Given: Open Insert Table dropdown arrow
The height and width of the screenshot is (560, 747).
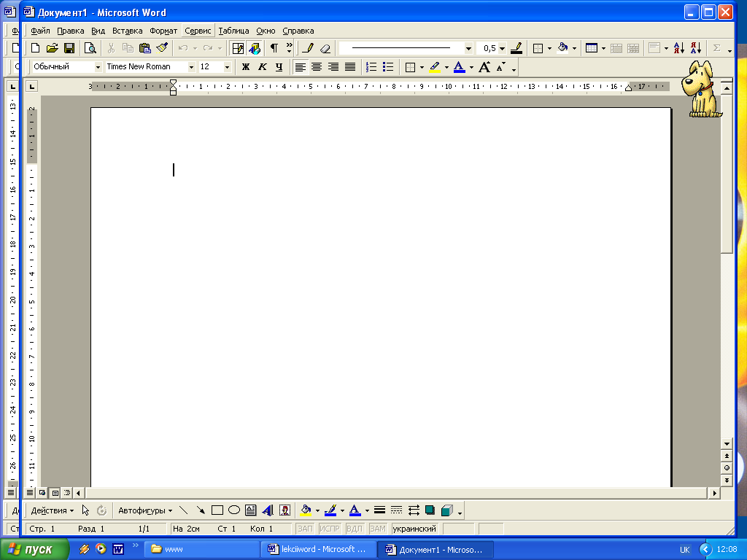Looking at the screenshot, I should point(603,49).
